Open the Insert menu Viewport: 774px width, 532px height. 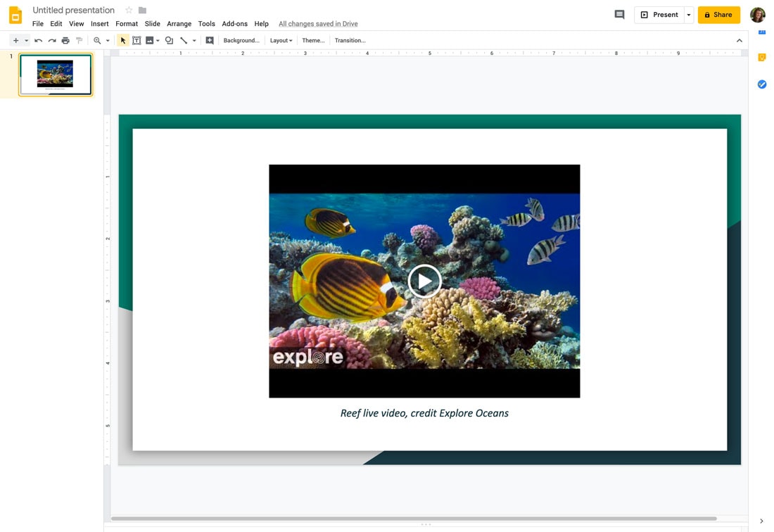(100, 24)
